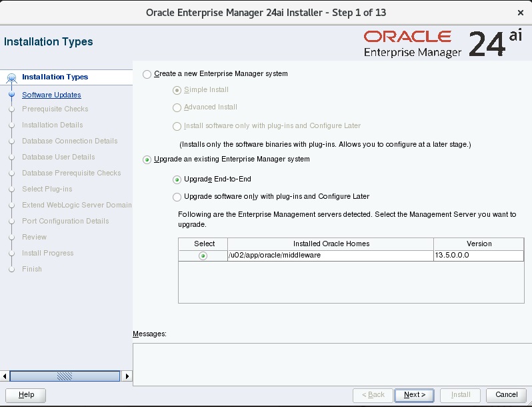Choose the Advanced Install radio option
Screen dimensions: 532x407
(x=177, y=107)
